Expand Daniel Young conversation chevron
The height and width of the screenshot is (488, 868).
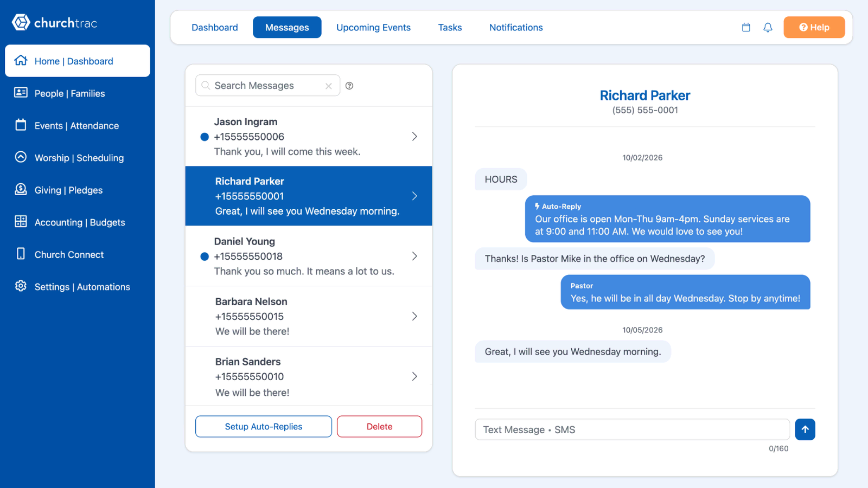tap(414, 256)
